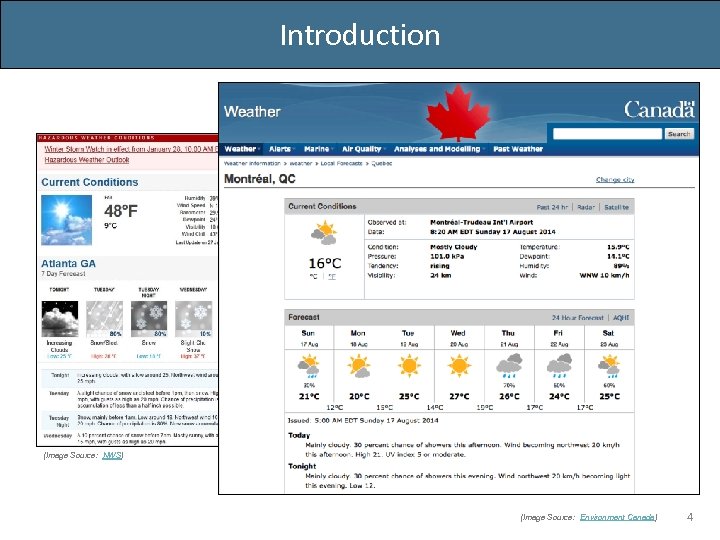Click Thursday rain cloud forecast icon
This screenshot has height=540, width=720.
pyautogui.click(x=509, y=366)
